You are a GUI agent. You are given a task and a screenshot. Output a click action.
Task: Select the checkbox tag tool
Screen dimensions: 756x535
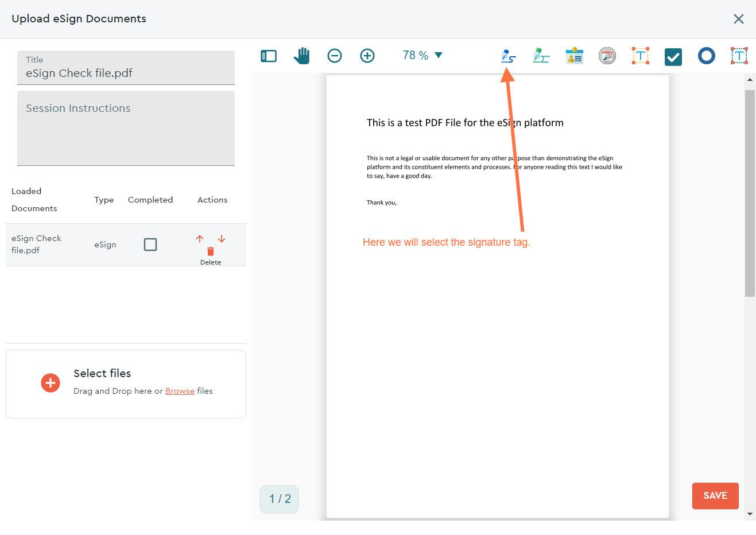pos(673,57)
